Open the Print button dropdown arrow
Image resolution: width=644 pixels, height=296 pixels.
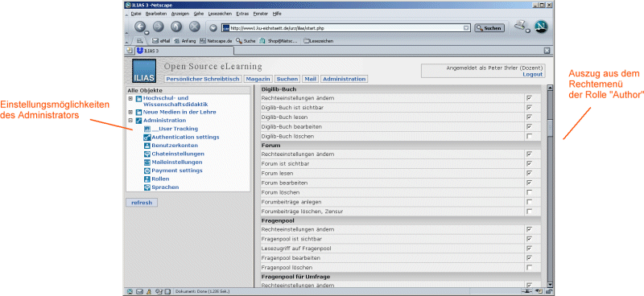(528, 31)
